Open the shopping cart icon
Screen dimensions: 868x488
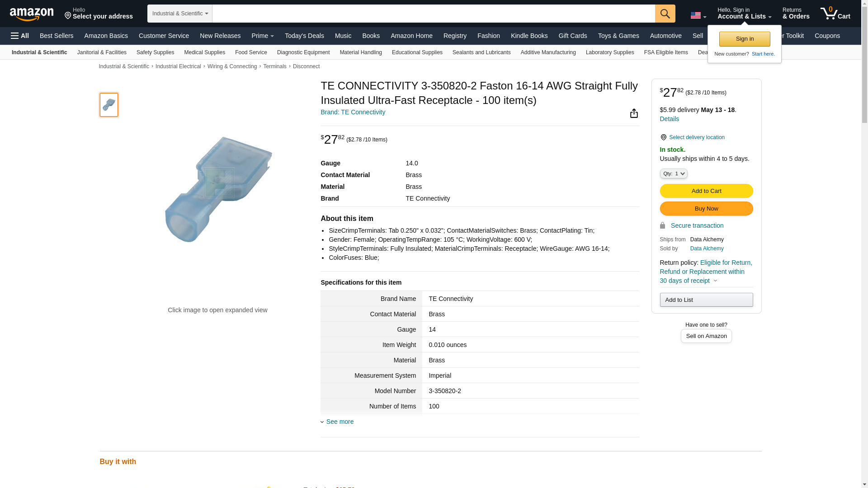point(835,14)
